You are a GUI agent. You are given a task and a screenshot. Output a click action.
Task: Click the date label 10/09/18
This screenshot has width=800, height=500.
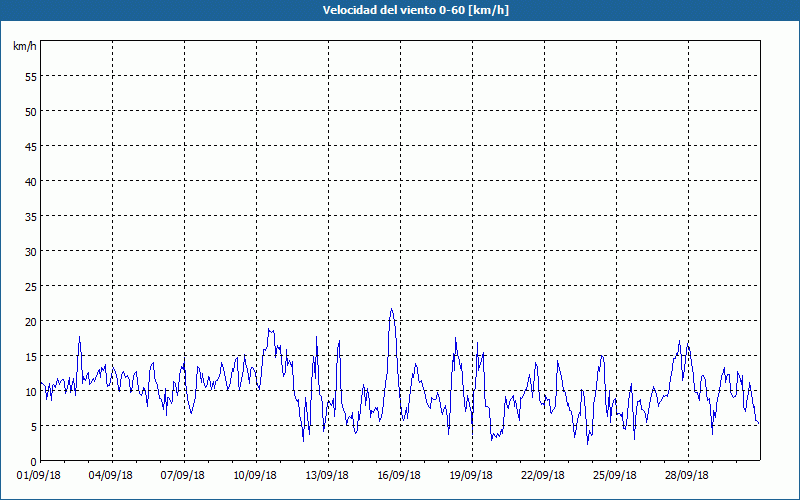[255, 476]
